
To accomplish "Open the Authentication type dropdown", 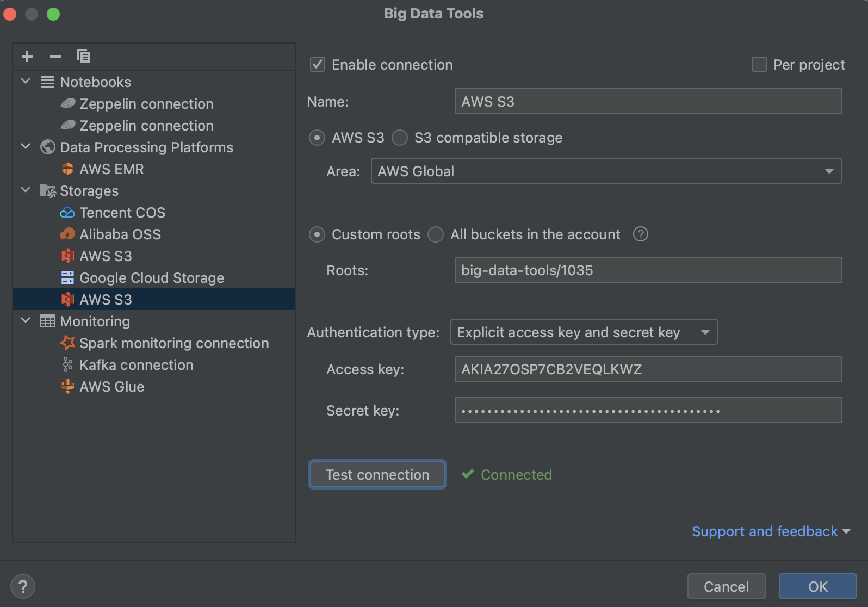I will (584, 332).
